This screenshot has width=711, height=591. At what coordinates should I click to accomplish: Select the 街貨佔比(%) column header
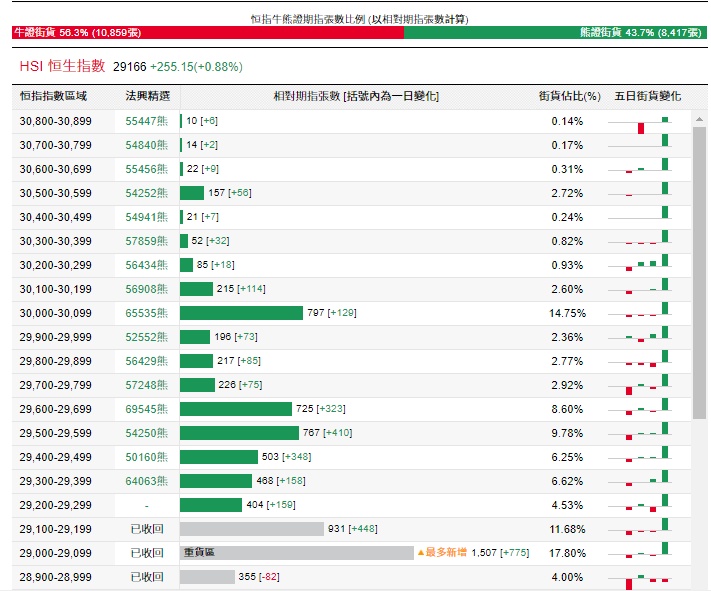point(570,96)
